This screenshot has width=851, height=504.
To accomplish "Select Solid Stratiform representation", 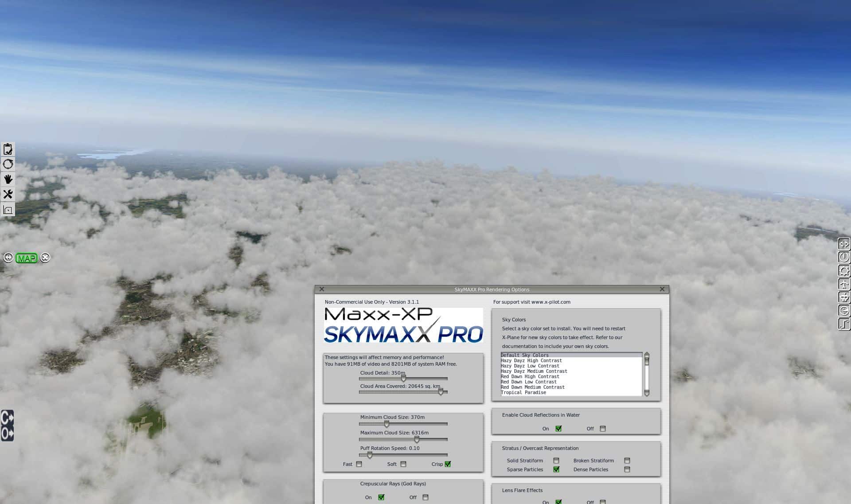I will pos(556,461).
